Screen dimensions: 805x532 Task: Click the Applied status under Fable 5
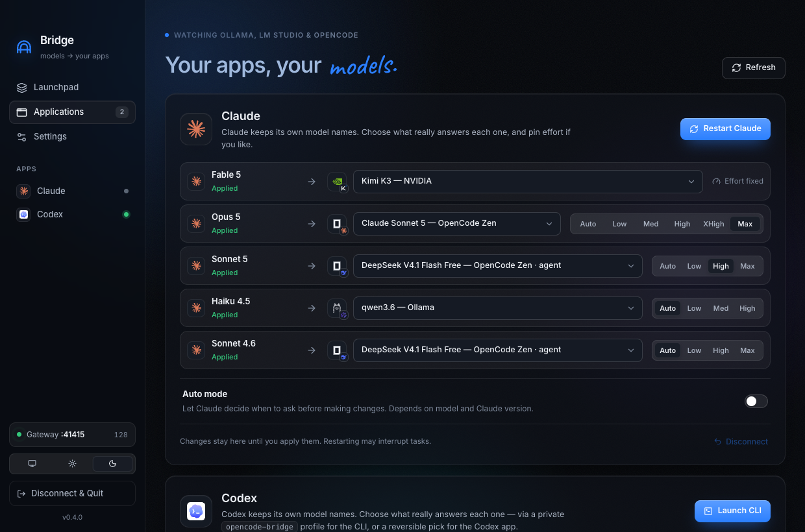pyautogui.click(x=225, y=188)
